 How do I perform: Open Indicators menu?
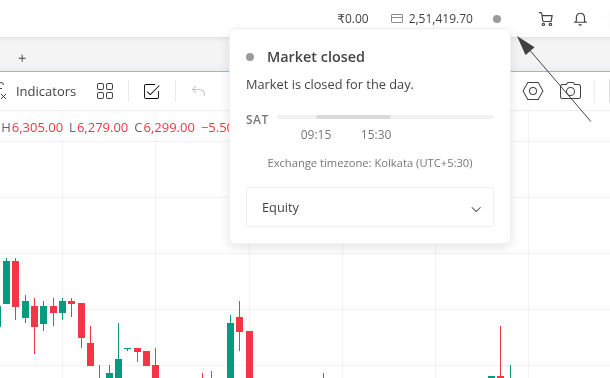(46, 91)
